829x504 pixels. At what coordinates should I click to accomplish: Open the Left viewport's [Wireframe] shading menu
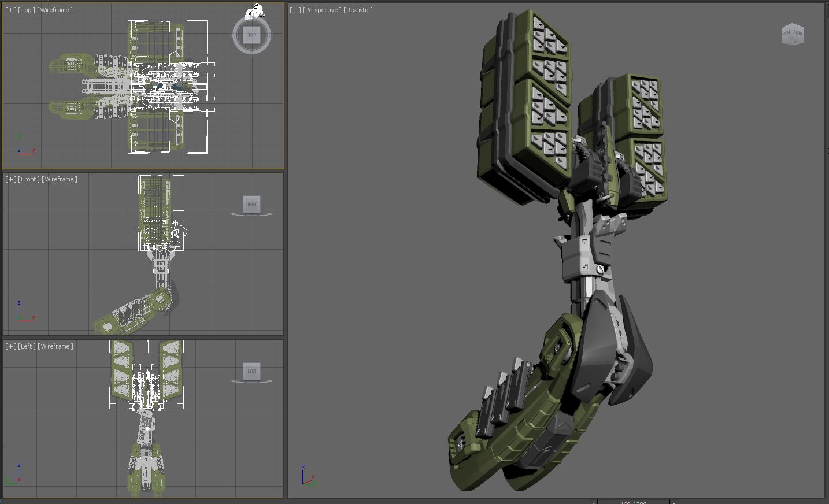click(55, 346)
